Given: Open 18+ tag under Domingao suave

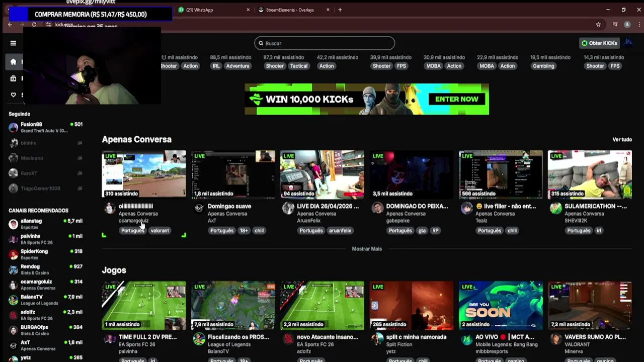Looking at the screenshot, I should click(244, 231).
